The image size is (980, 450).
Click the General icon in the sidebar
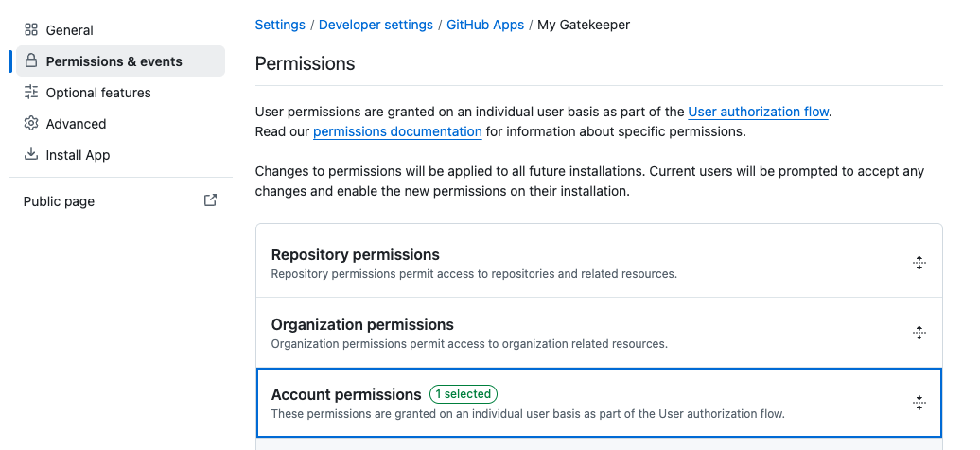point(31,30)
